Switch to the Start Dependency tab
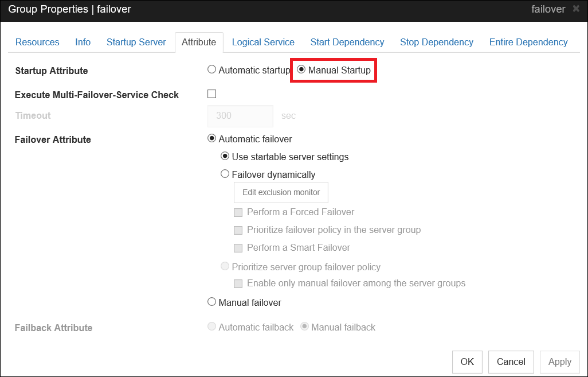Image resolution: width=588 pixels, height=377 pixels. 347,42
